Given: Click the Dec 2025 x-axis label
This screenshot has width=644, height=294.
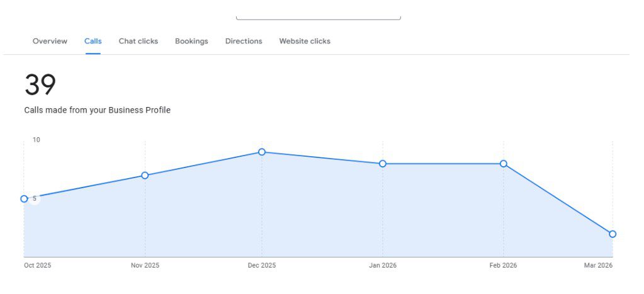Looking at the screenshot, I should 262,266.
